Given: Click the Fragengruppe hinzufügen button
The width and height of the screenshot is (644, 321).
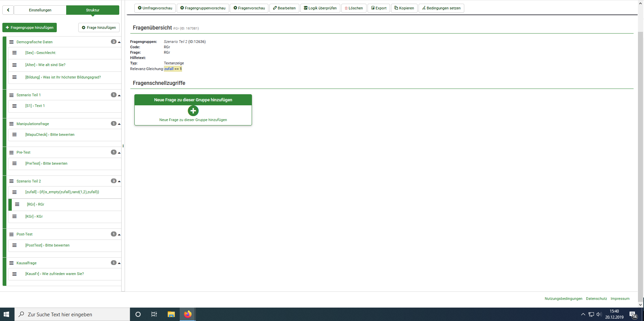Looking at the screenshot, I should [30, 28].
